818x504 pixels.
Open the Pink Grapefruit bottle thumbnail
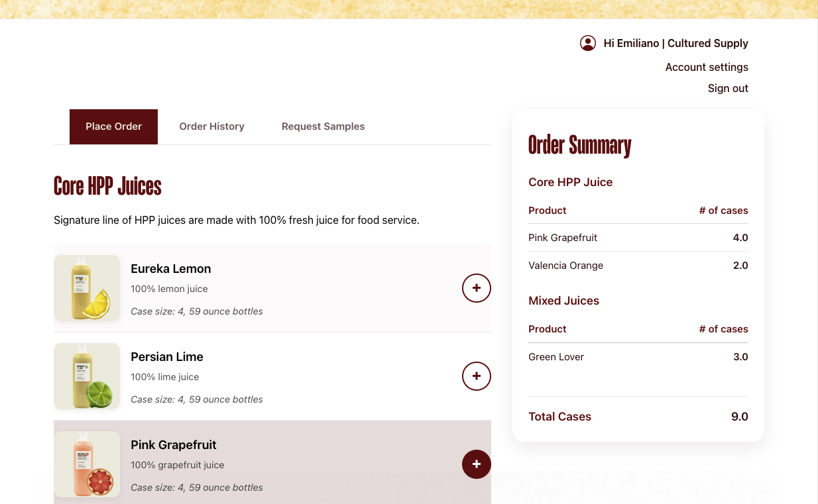[87, 464]
